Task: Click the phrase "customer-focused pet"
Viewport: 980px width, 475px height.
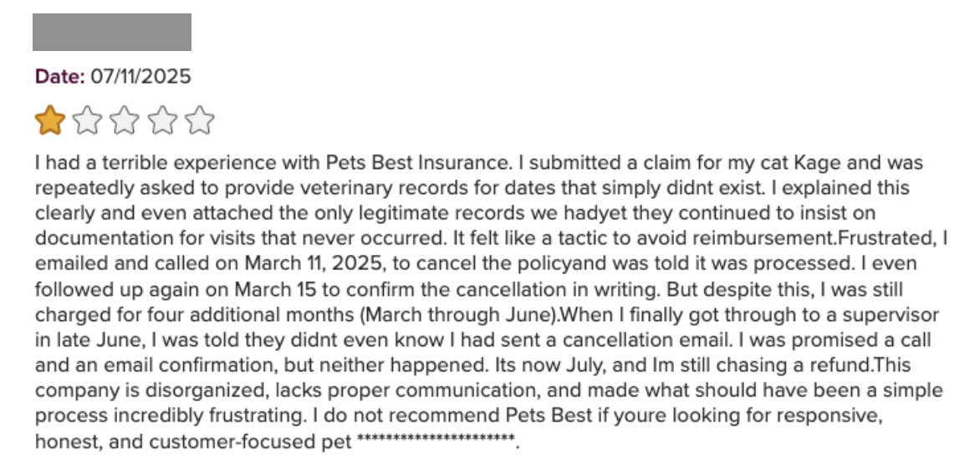Action: point(250,442)
